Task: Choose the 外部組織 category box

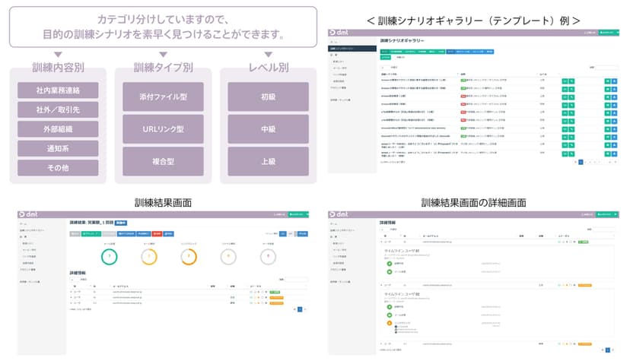Action: tap(58, 129)
